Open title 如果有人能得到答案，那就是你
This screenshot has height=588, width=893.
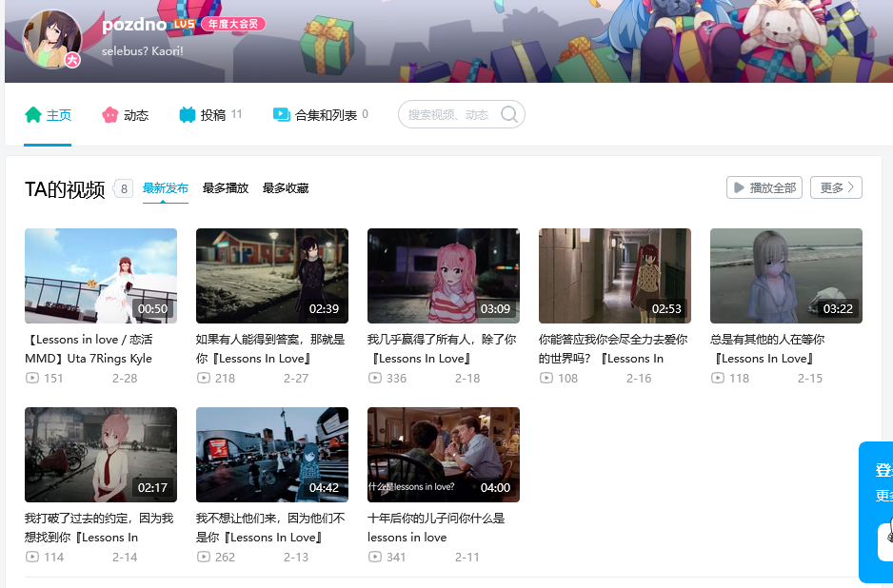tap(270, 349)
